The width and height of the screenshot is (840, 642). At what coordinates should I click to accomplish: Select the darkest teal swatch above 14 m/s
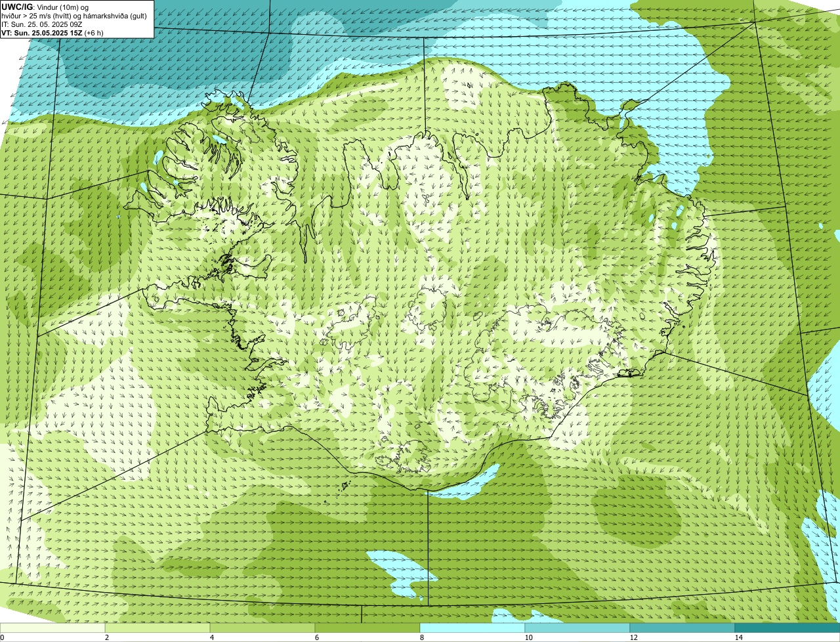tap(787, 628)
